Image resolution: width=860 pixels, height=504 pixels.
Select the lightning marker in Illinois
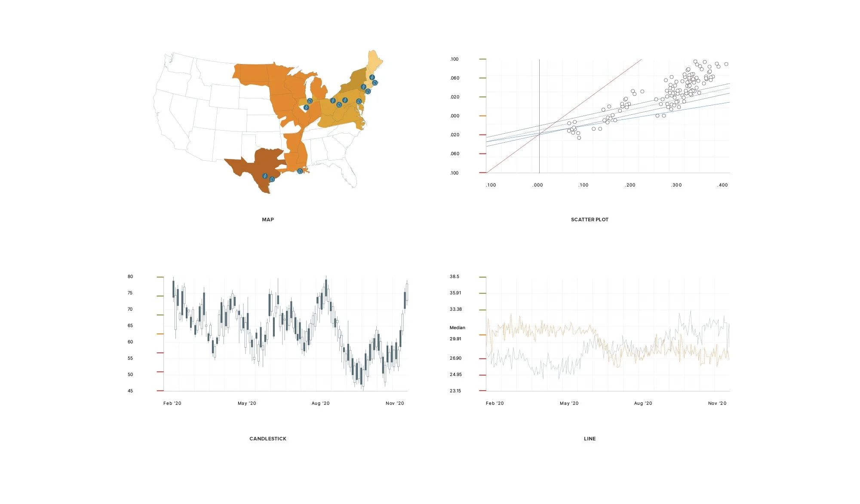point(306,107)
